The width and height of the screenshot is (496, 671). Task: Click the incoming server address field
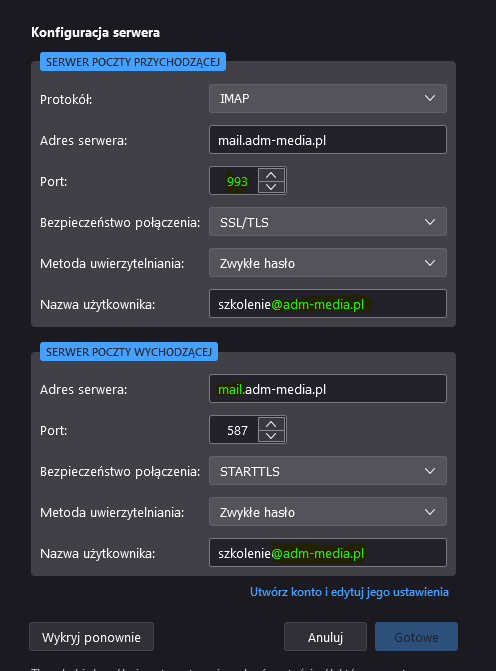click(328, 140)
